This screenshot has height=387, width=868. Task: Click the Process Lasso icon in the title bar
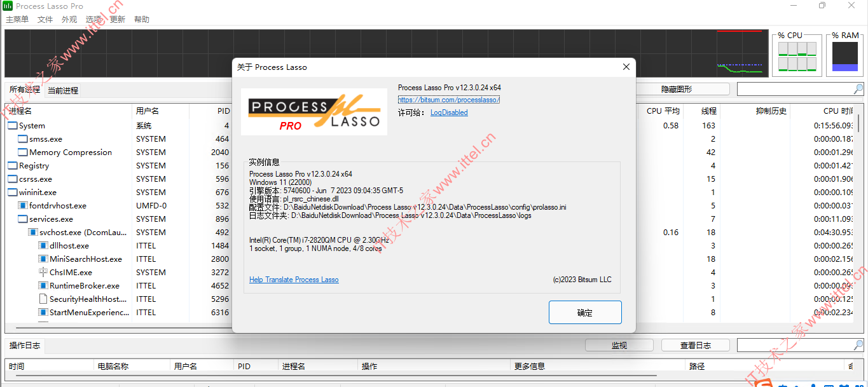pyautogui.click(x=6, y=6)
